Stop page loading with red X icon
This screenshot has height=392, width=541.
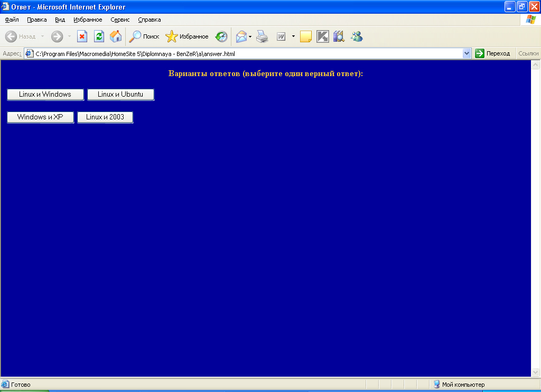[x=82, y=36]
